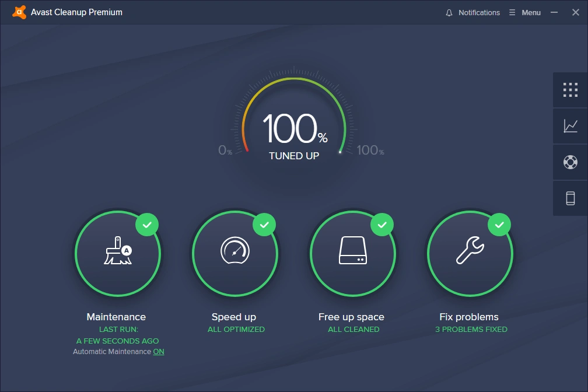Toggle Automatic Maintenance ON link
This screenshot has width=588, height=392.
158,352
